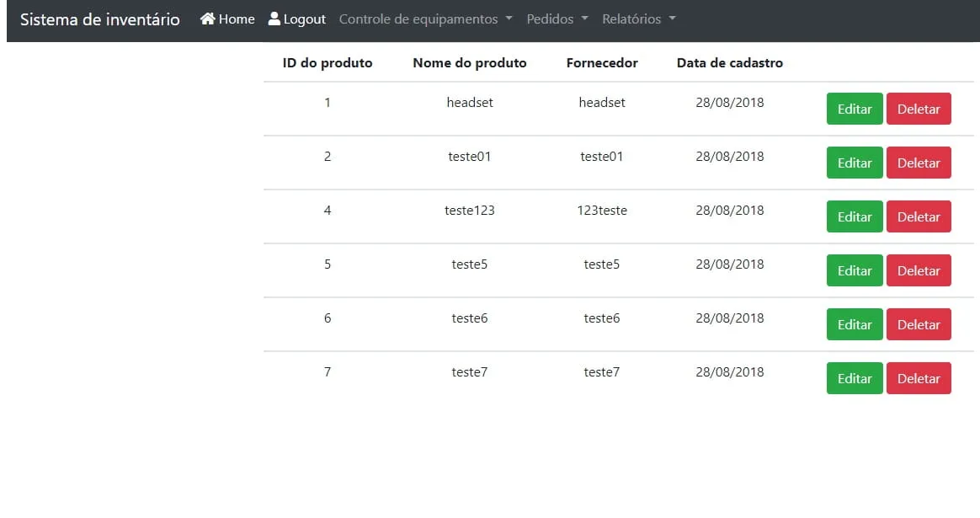Image resolution: width=980 pixels, height=518 pixels.
Task: Delete product with ID 7
Action: [x=919, y=378]
